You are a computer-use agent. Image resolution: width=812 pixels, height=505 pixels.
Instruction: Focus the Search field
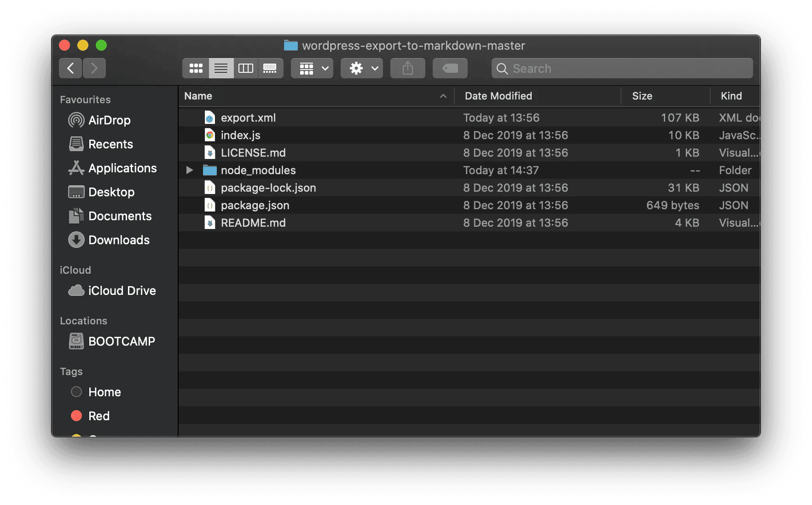[x=622, y=68]
